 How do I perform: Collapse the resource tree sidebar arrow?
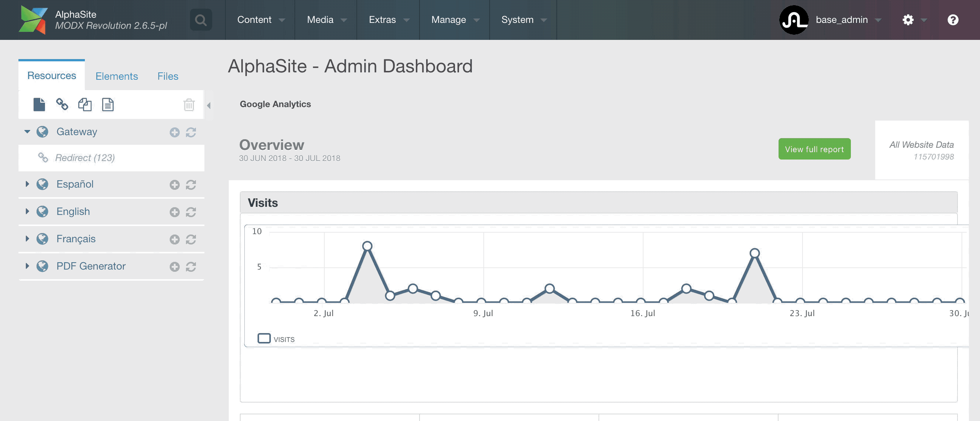(x=208, y=106)
